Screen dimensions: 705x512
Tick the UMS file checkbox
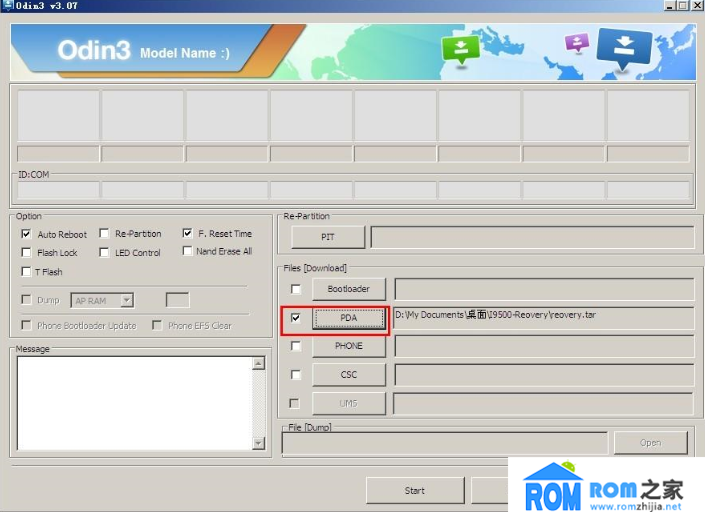294,403
